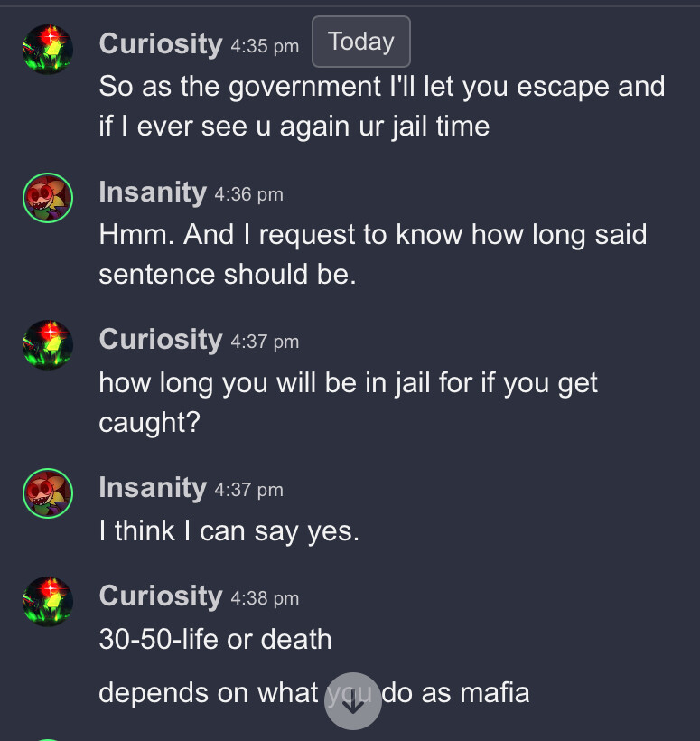Tap the Insanity username above "I think I can say yes"

point(152,487)
